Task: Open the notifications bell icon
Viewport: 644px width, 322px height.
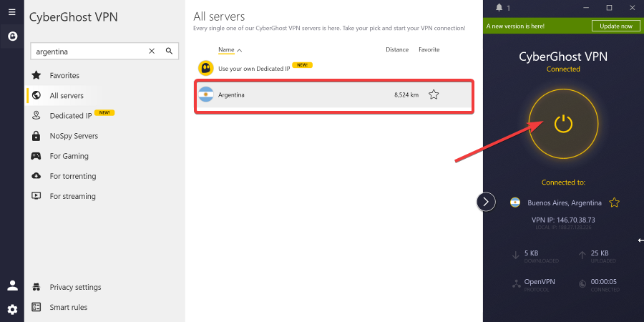Action: pyautogui.click(x=497, y=8)
